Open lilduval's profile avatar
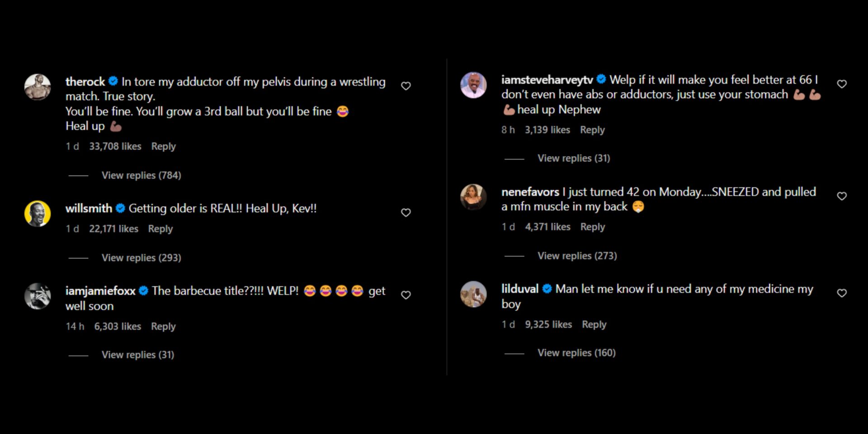This screenshot has width=868, height=434. [473, 294]
